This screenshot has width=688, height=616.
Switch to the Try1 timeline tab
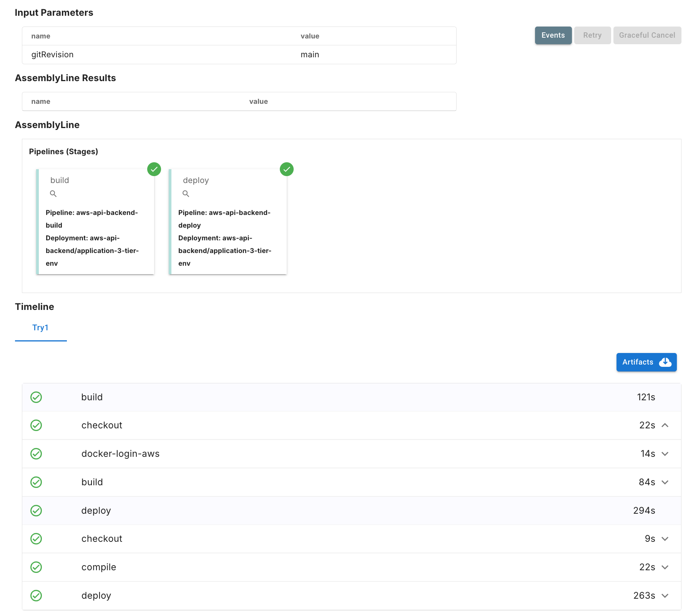click(40, 328)
